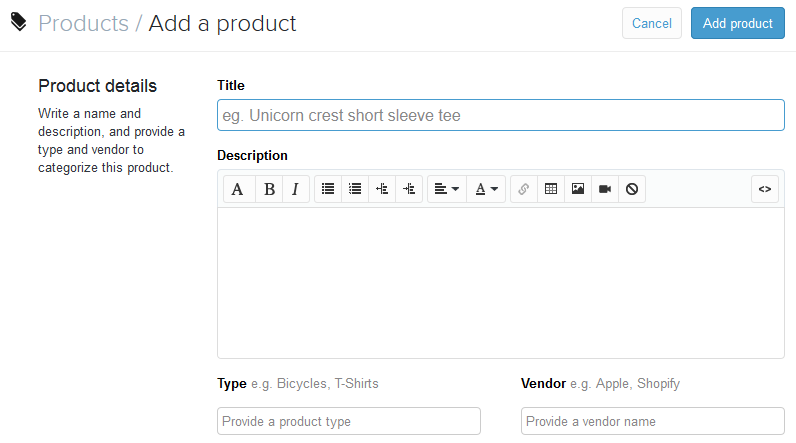796x443 pixels.
Task: Open the text alignment dropdown
Action: (446, 189)
